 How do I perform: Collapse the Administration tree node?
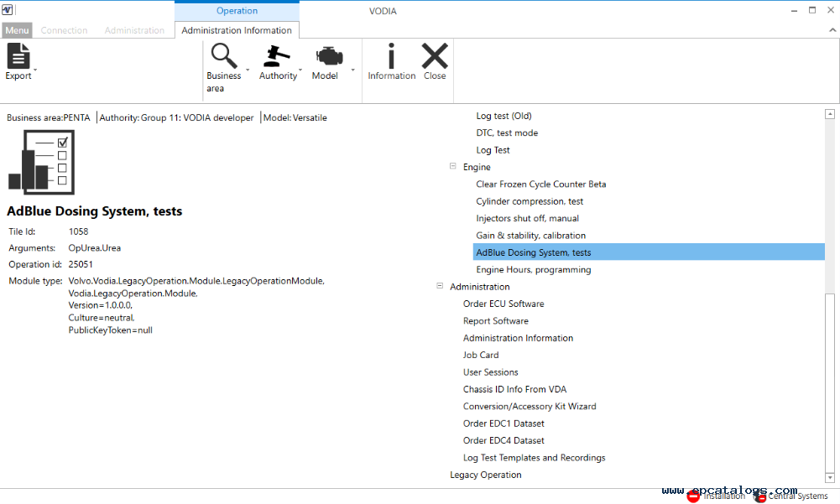click(440, 285)
